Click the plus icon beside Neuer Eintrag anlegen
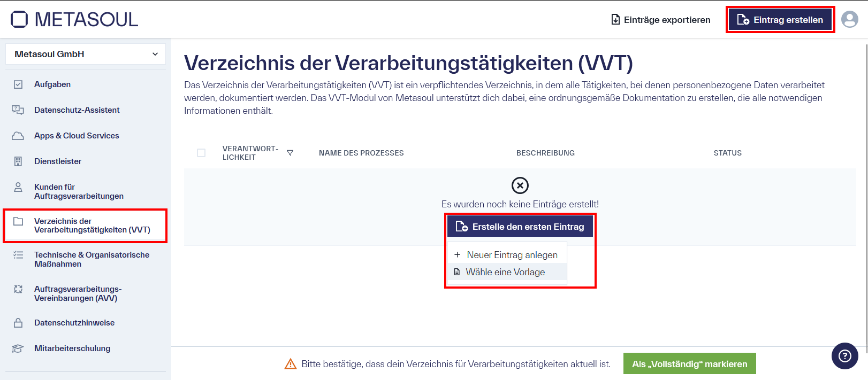Screen dimensions: 868x380 pyautogui.click(x=458, y=255)
